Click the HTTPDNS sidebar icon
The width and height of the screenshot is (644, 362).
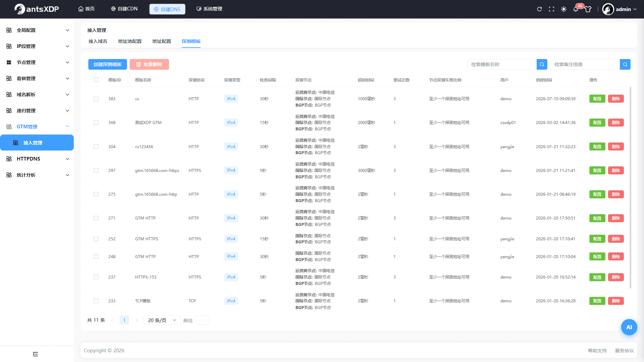pyautogui.click(x=9, y=159)
